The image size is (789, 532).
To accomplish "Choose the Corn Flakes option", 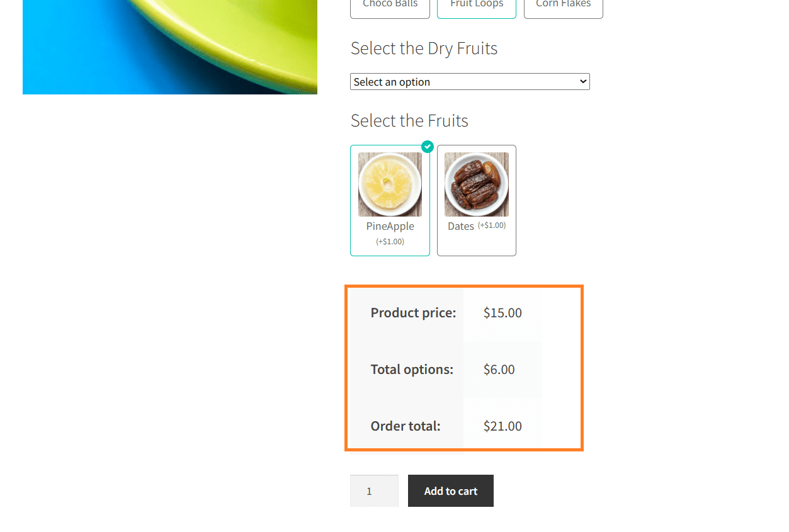I will (564, 6).
